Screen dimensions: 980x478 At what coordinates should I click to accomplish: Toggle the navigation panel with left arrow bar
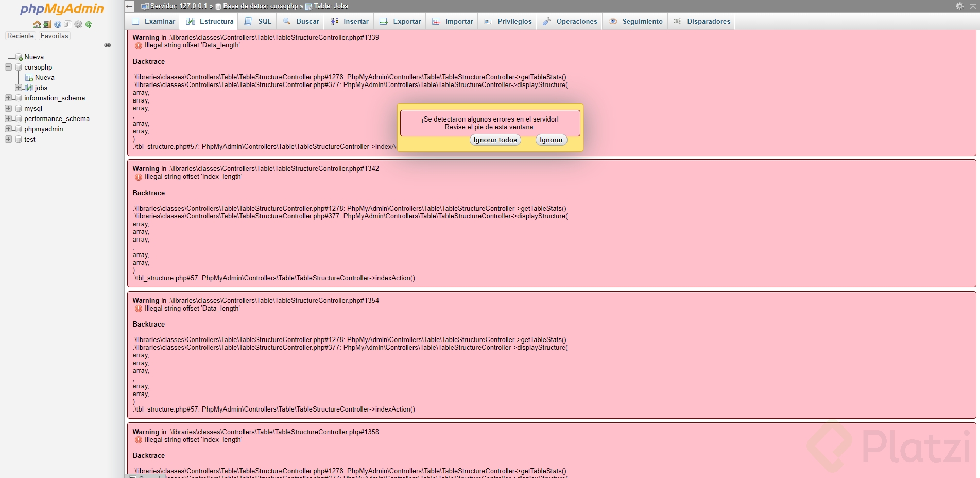(x=128, y=7)
